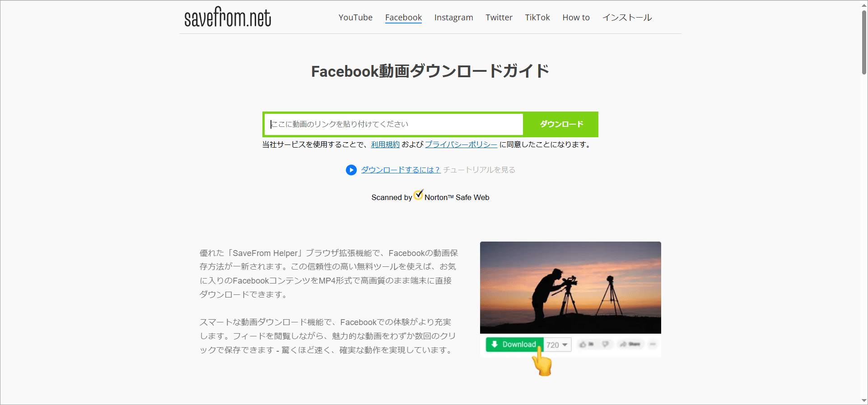Screen dimensions: 868x405
Task: Click the thumbs-down dislike icon in the preview
Action: click(606, 344)
